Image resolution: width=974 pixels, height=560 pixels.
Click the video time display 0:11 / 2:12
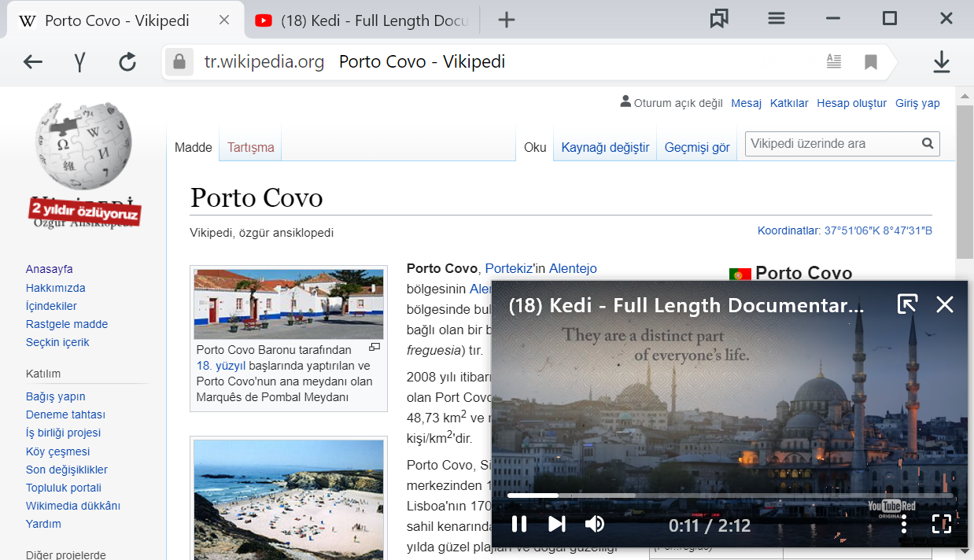[x=710, y=525]
